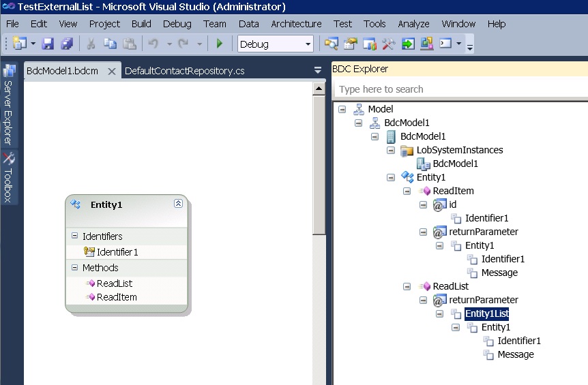
Task: Cut selection with the scissors icon
Action: (91, 44)
